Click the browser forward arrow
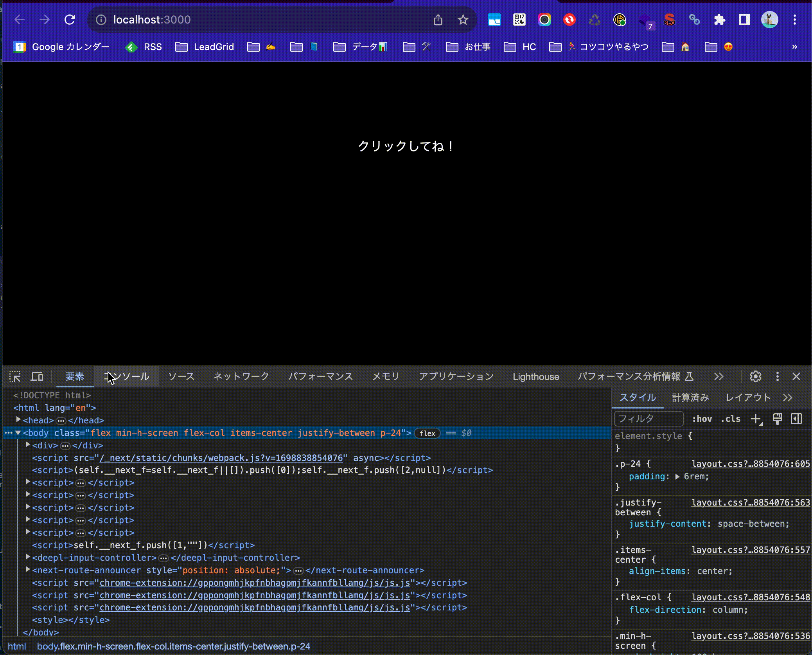Viewport: 812px width, 655px height. click(x=45, y=20)
